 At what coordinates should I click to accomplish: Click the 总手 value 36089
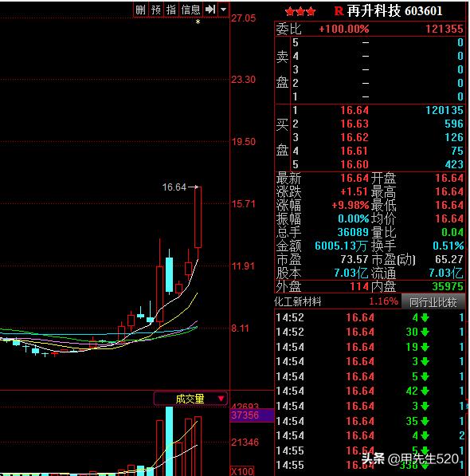pyautogui.click(x=353, y=232)
